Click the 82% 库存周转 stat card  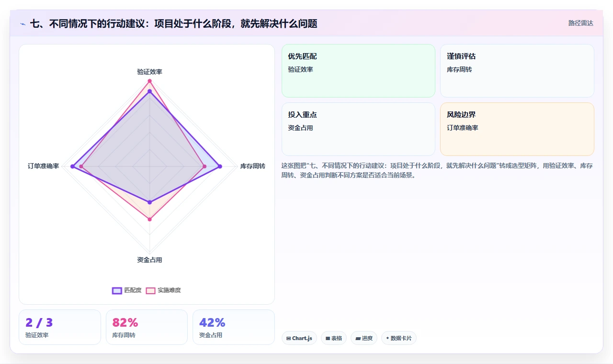pyautogui.click(x=147, y=327)
